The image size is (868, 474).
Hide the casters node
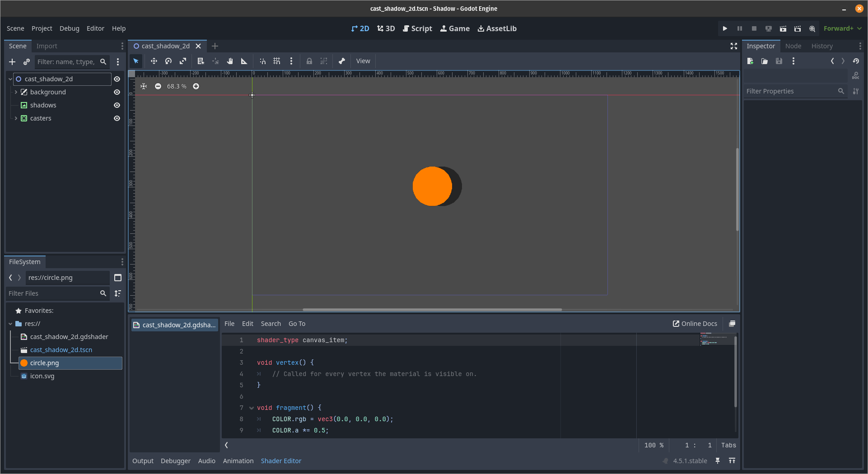[117, 118]
